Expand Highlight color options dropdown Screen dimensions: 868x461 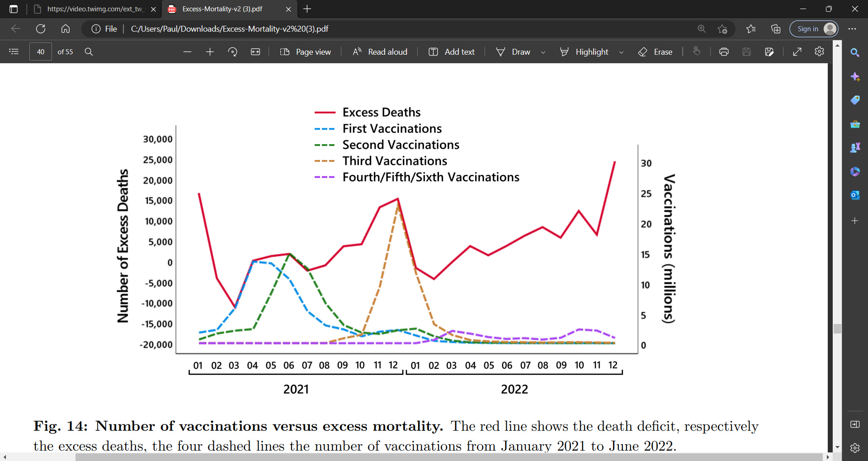pos(621,52)
